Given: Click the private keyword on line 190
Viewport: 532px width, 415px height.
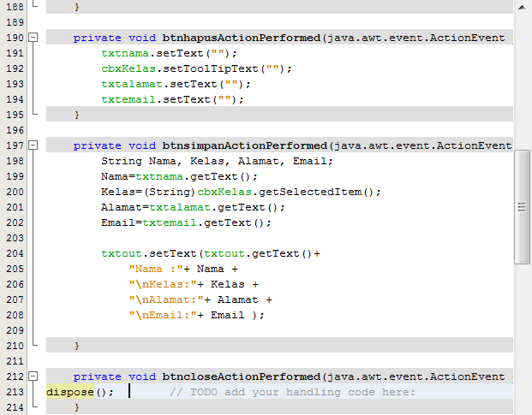Looking at the screenshot, I should point(98,38).
